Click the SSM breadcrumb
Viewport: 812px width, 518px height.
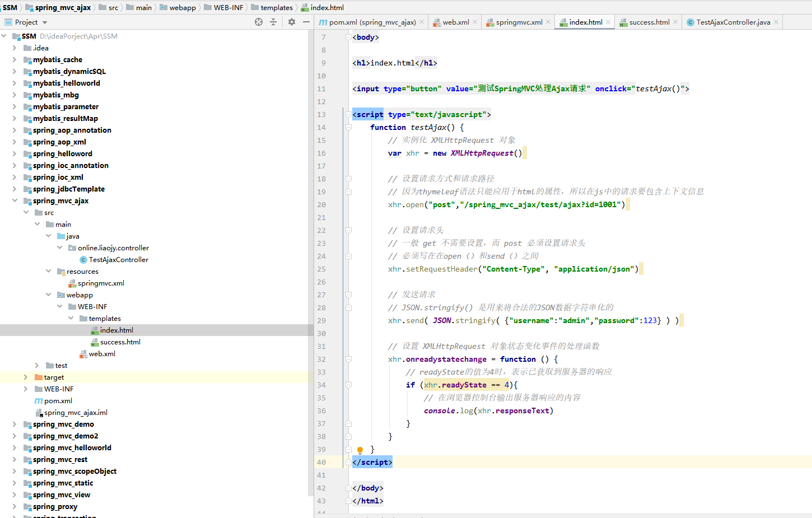(10, 7)
